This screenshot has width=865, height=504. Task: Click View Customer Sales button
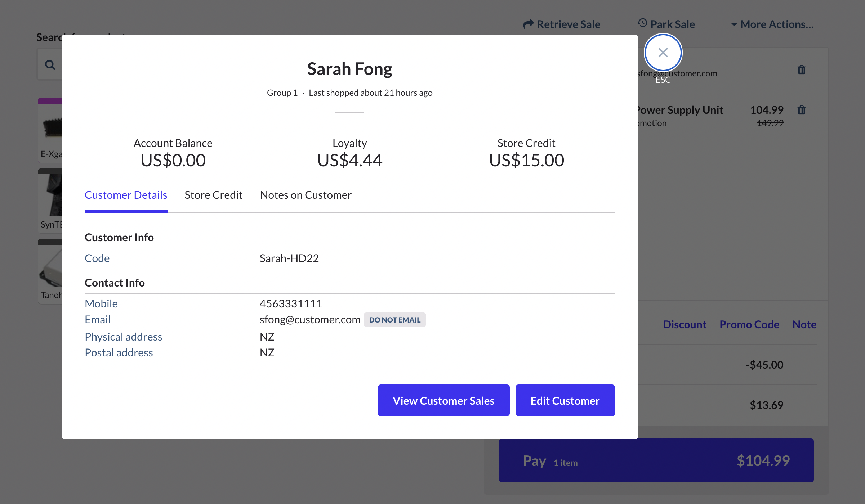(x=443, y=401)
